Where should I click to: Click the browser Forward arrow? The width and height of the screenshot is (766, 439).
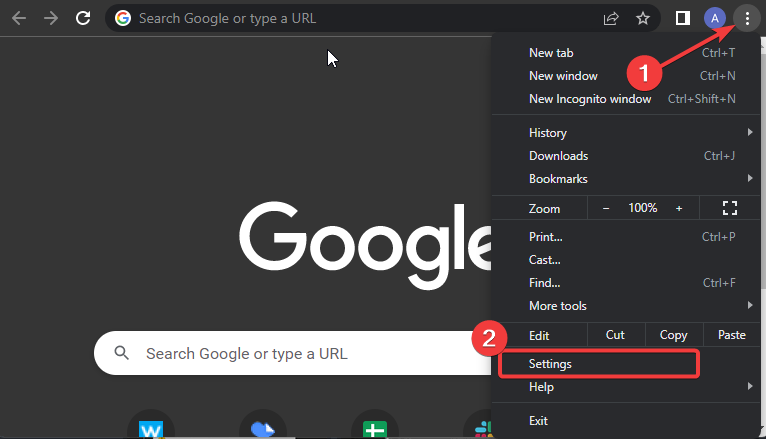coord(51,19)
